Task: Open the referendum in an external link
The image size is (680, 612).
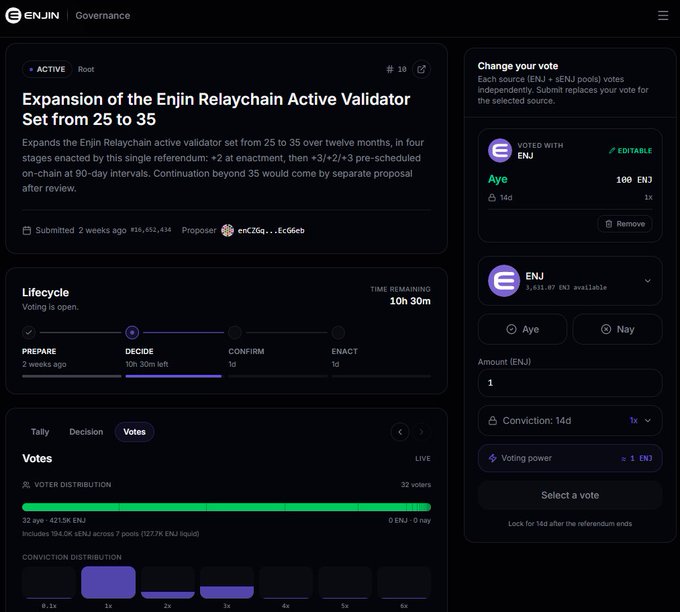Action: click(x=421, y=69)
